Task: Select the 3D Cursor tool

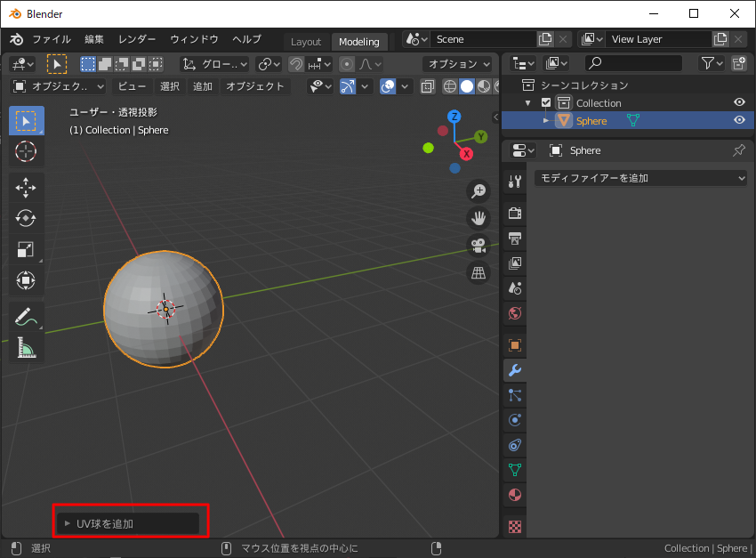Action: pos(26,151)
